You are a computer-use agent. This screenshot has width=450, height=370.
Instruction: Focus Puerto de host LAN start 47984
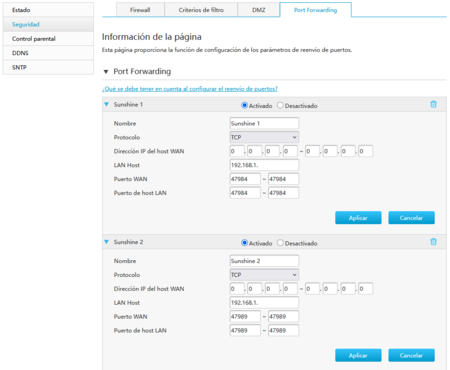click(x=245, y=193)
